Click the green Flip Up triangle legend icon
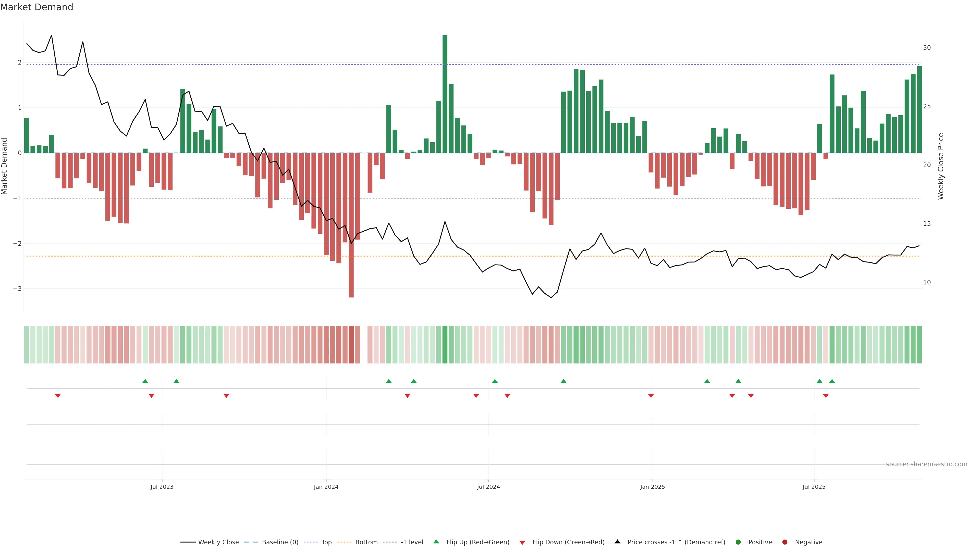This screenshot has width=980, height=551. (x=436, y=542)
